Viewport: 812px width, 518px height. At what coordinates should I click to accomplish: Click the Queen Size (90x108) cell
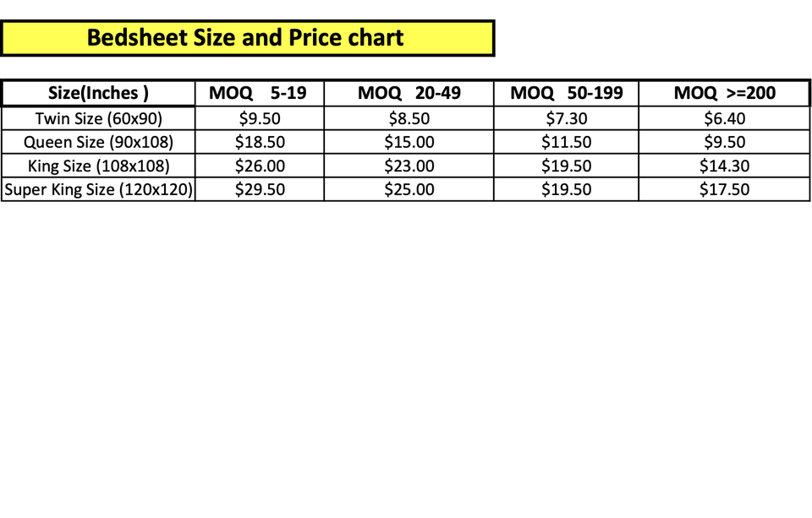98,142
